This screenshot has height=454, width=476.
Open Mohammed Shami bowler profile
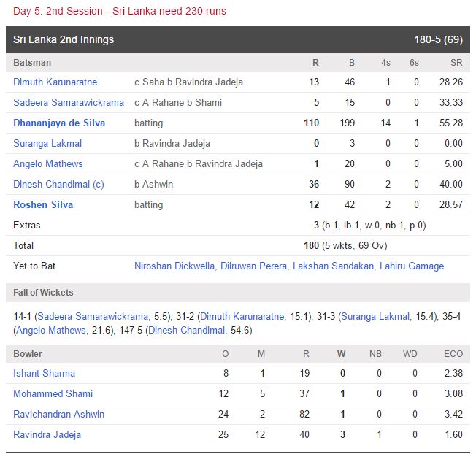[53, 394]
